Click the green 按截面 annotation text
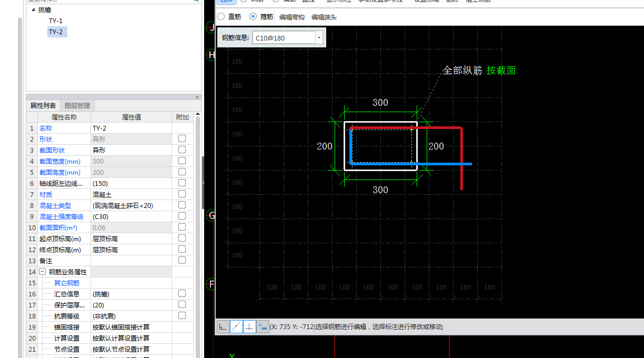Screen dimensions: 644x358 tap(501, 71)
